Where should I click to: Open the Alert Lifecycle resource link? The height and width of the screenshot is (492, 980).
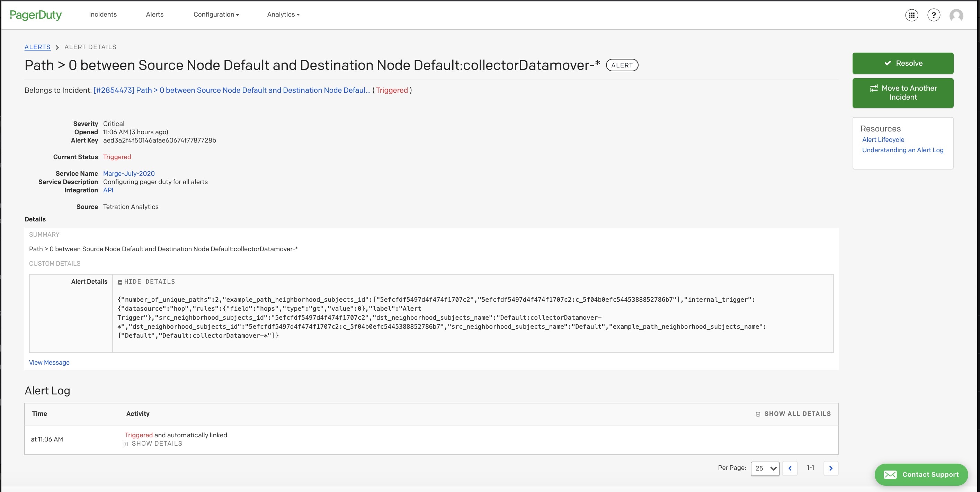pos(883,139)
